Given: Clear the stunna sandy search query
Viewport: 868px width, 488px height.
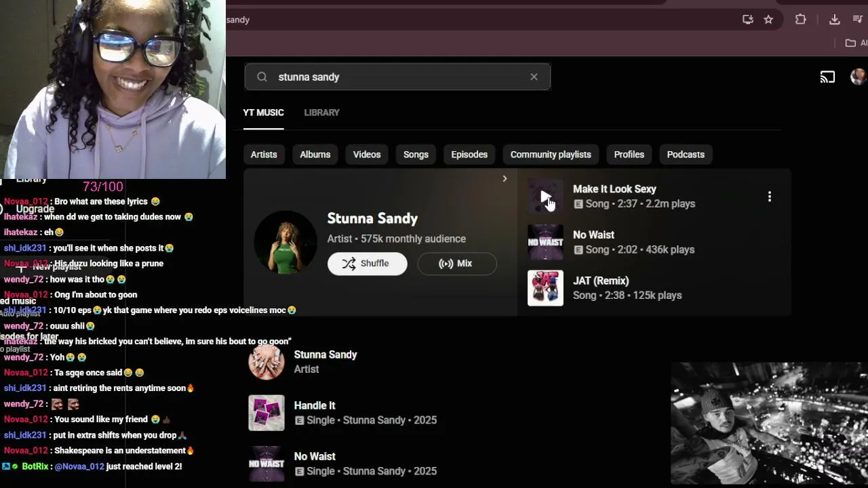Looking at the screenshot, I should (534, 77).
